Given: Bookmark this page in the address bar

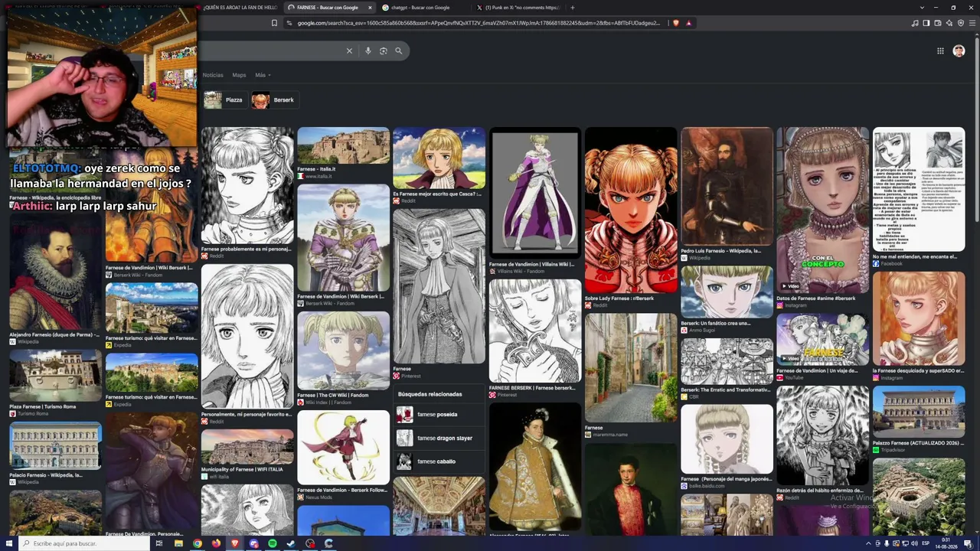Looking at the screenshot, I should click(x=274, y=23).
